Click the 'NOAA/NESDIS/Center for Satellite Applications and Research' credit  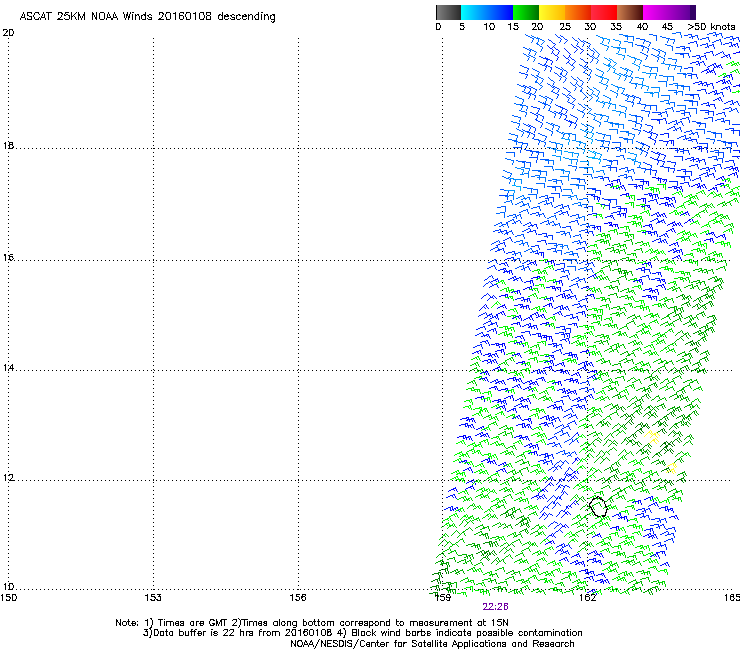click(x=432, y=644)
